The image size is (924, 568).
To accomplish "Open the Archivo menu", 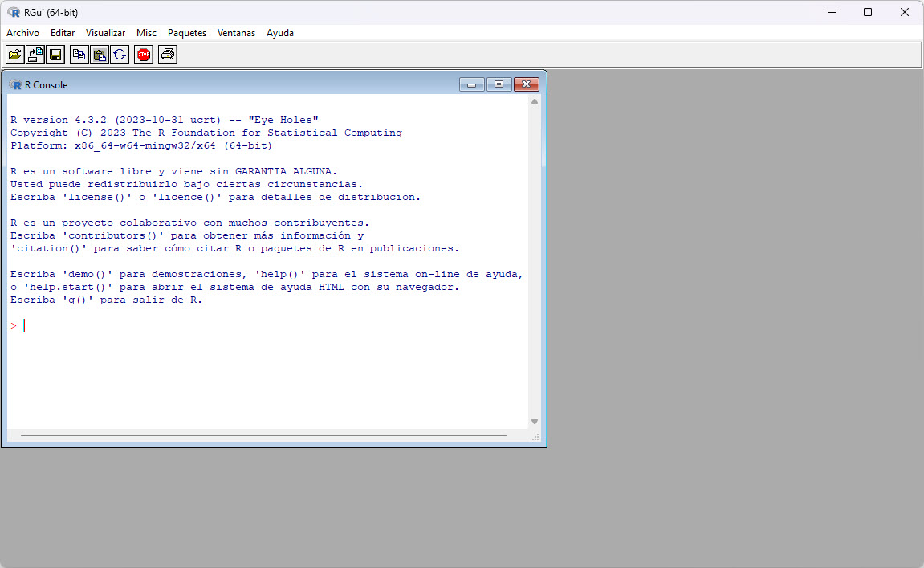I will 22,33.
